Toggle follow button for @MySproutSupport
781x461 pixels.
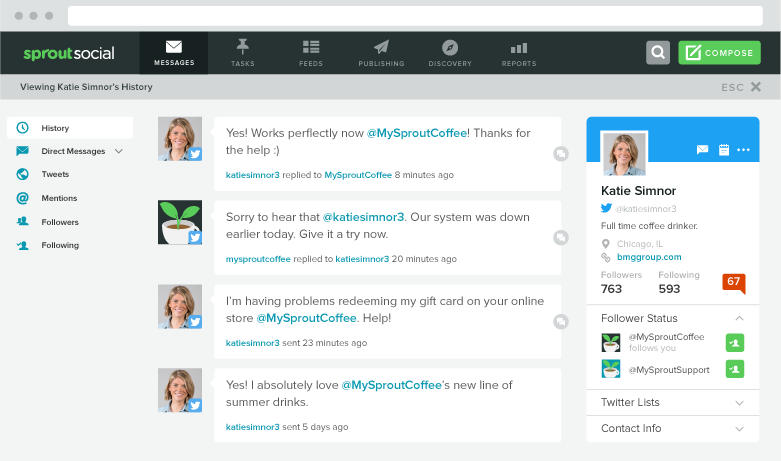pyautogui.click(x=735, y=369)
